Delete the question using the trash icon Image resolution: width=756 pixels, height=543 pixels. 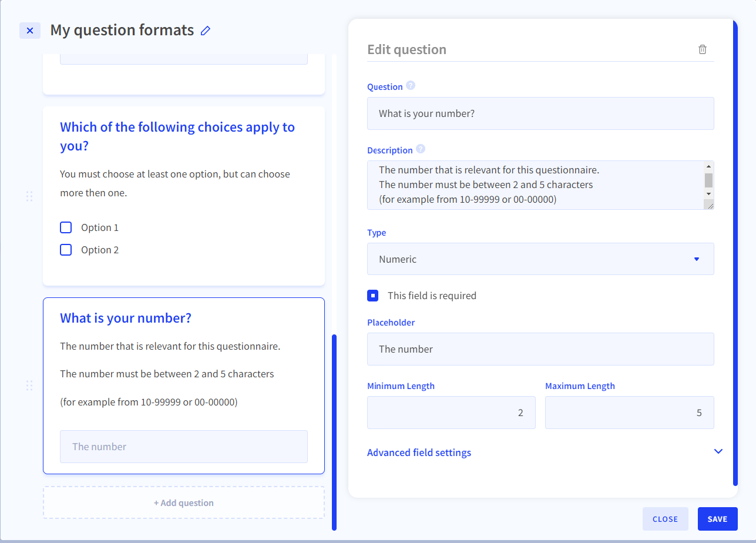[x=702, y=49]
